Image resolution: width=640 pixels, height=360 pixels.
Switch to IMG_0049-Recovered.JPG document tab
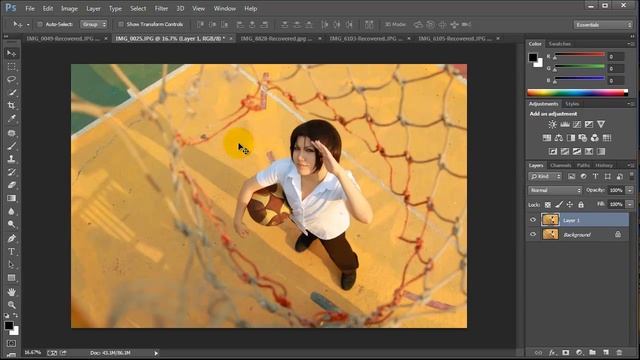coord(63,38)
